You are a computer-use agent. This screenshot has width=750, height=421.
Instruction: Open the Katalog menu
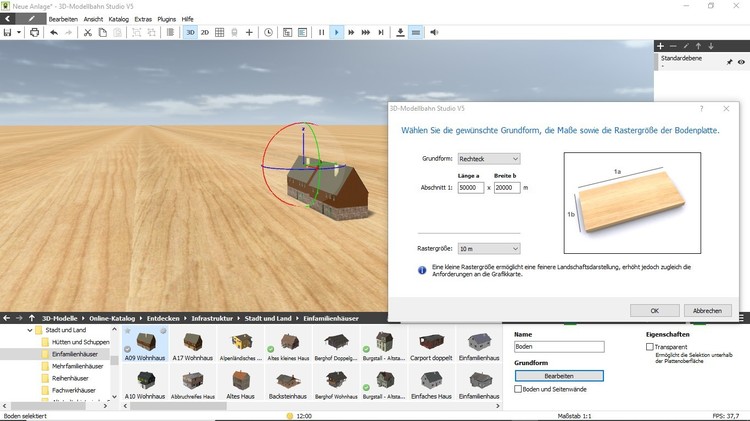point(118,19)
